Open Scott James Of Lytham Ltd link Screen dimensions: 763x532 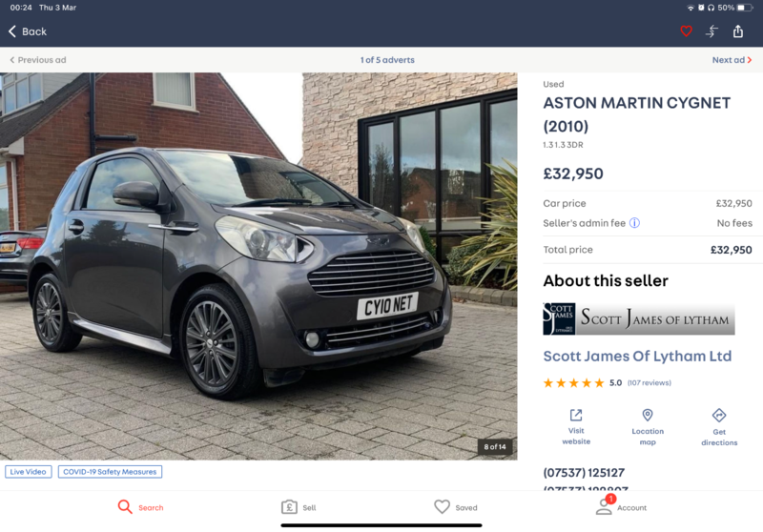637,356
